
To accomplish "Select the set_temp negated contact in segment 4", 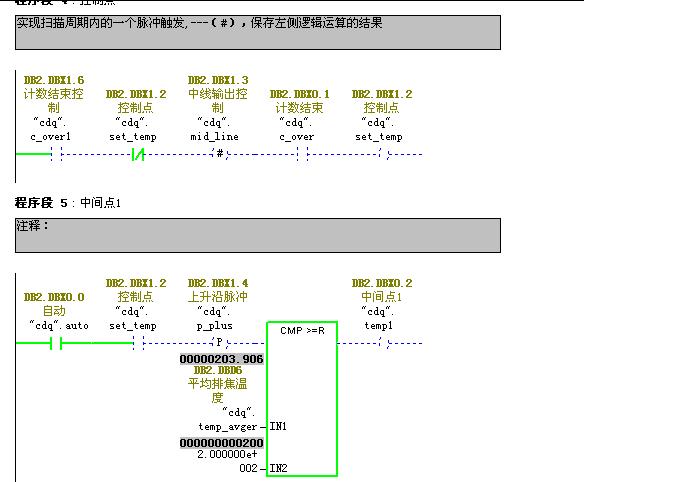I will click(138, 154).
